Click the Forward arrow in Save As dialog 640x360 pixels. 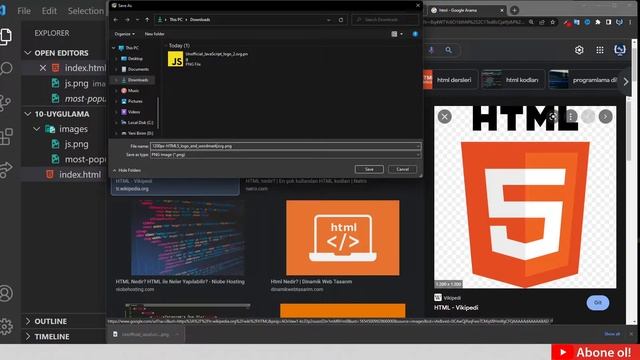click(127, 20)
